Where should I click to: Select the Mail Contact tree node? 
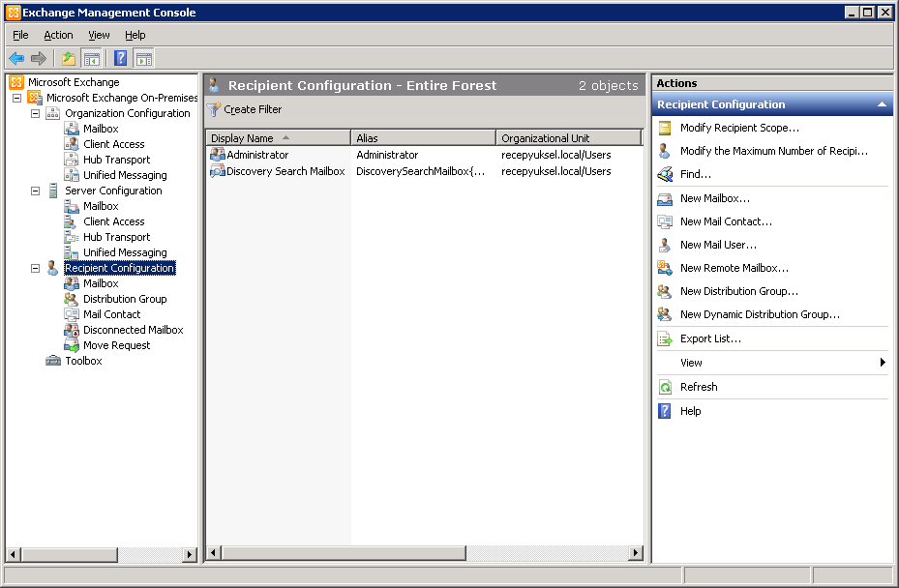(112, 314)
